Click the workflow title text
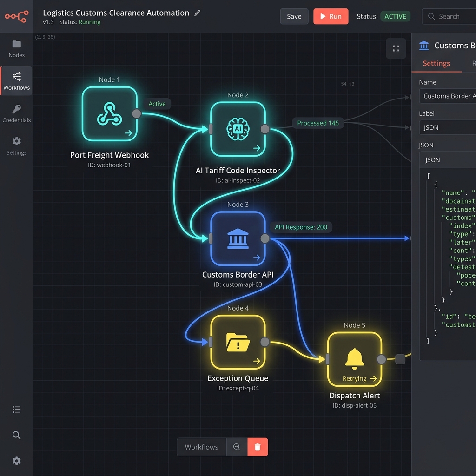 pos(116,13)
